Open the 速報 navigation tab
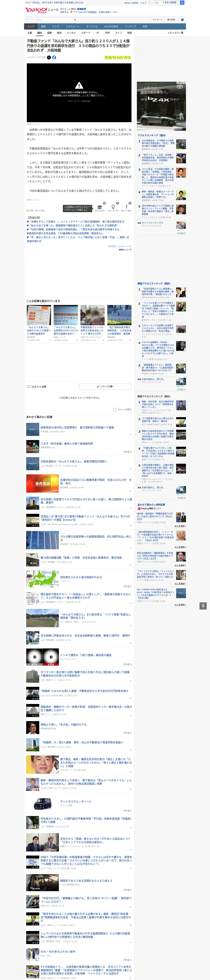The height and width of the screenshot is (980, 210). click(x=43, y=27)
